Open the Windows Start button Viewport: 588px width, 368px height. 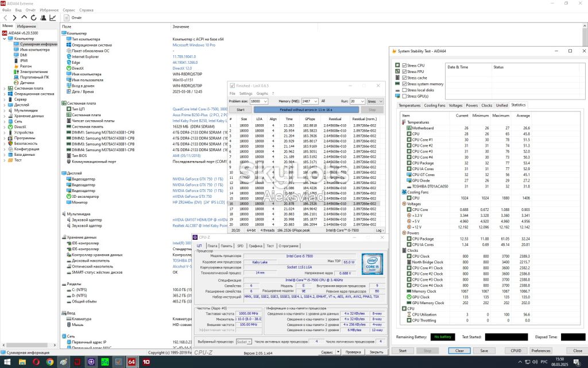(x=8, y=362)
